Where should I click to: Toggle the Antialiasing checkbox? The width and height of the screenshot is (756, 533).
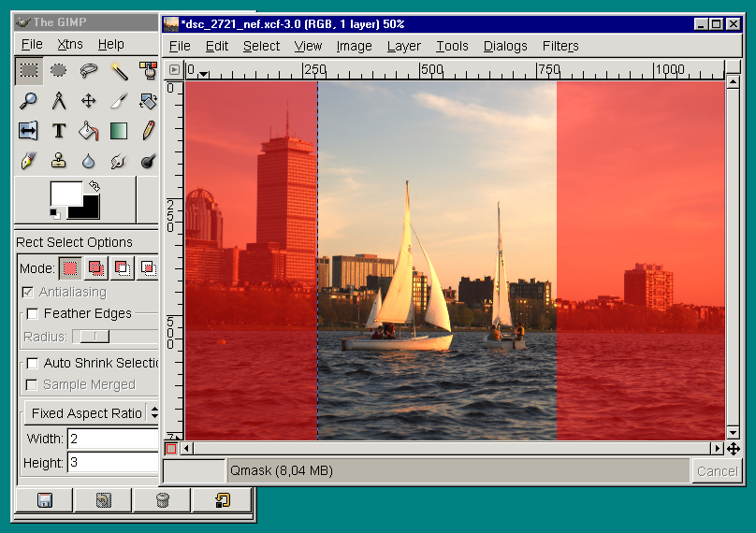tap(28, 292)
